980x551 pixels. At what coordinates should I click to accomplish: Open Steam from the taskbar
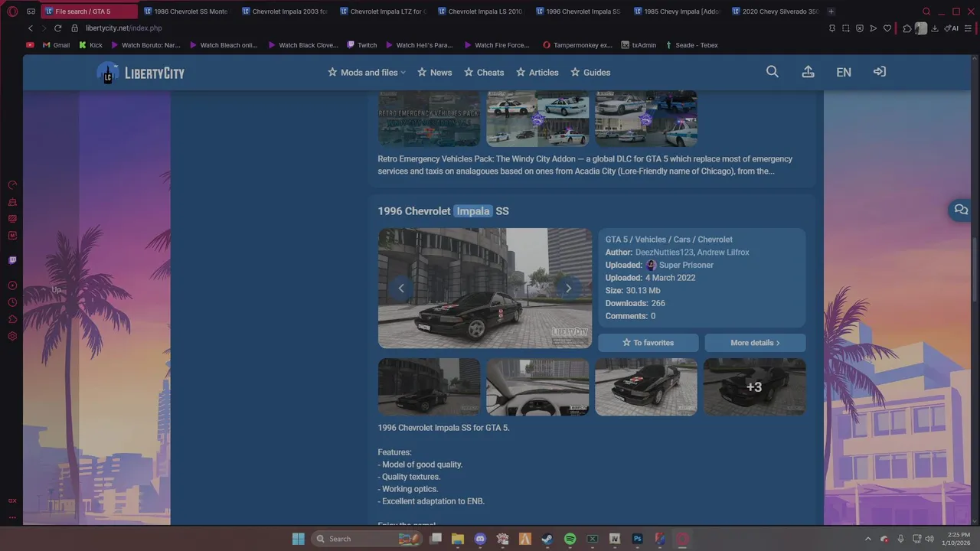point(547,539)
